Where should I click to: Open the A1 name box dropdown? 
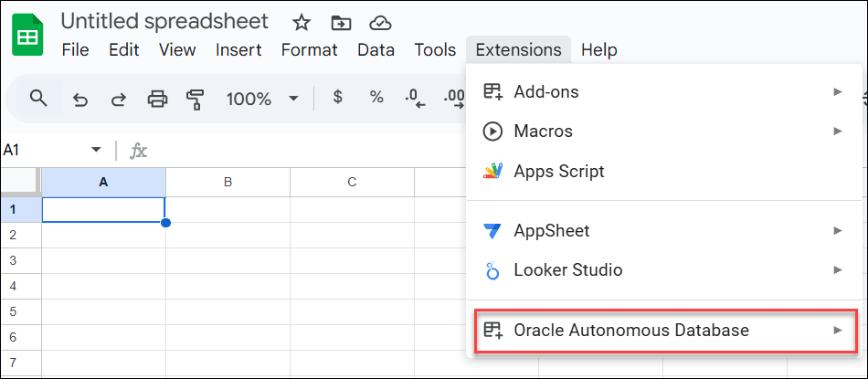tap(96, 150)
